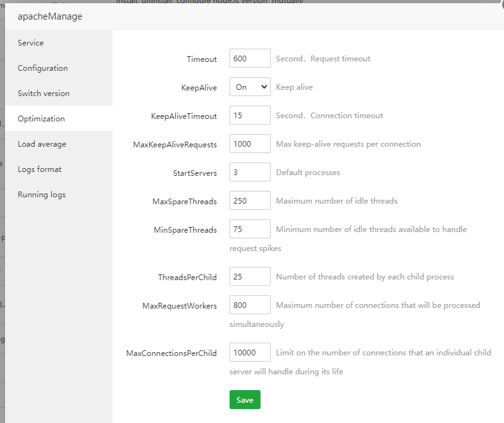Viewport: 504px width, 423px height.
Task: Click the Timeout input field
Action: pos(250,59)
